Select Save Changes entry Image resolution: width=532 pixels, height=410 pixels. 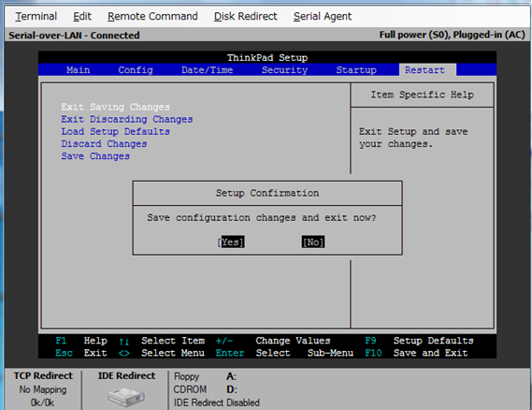click(x=95, y=156)
